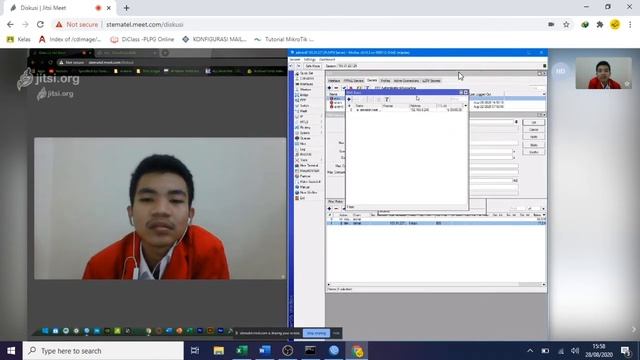Click the filter funnel in the small dialog
Screen dimensions: 640x360
(387, 99)
